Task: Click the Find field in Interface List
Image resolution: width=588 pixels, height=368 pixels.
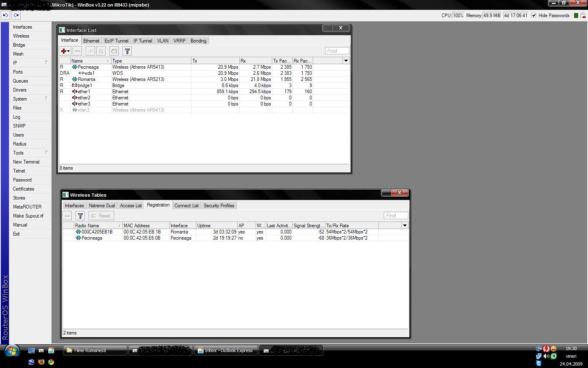Action: pyautogui.click(x=337, y=51)
